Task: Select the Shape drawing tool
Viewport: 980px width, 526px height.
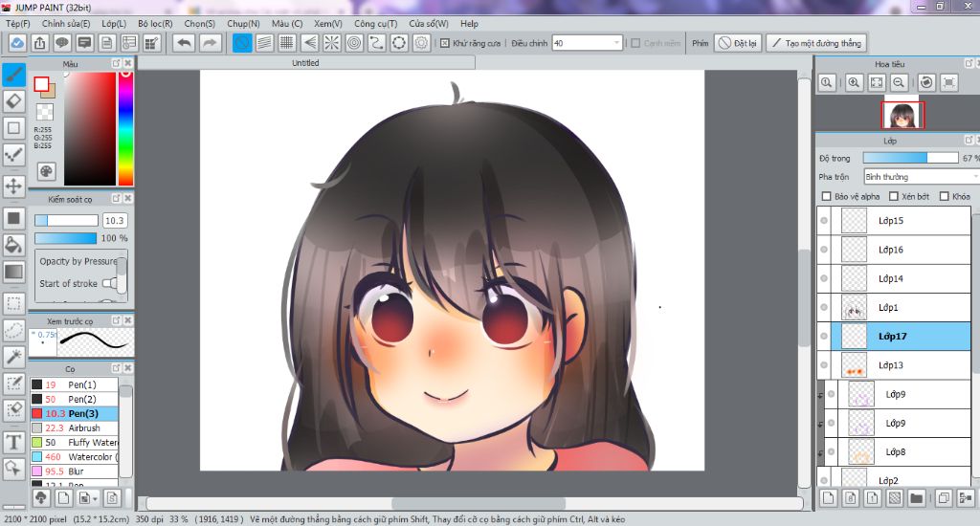Action: click(13, 128)
